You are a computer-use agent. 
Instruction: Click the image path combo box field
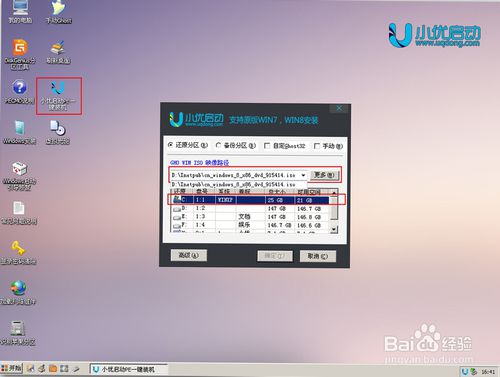[238, 175]
